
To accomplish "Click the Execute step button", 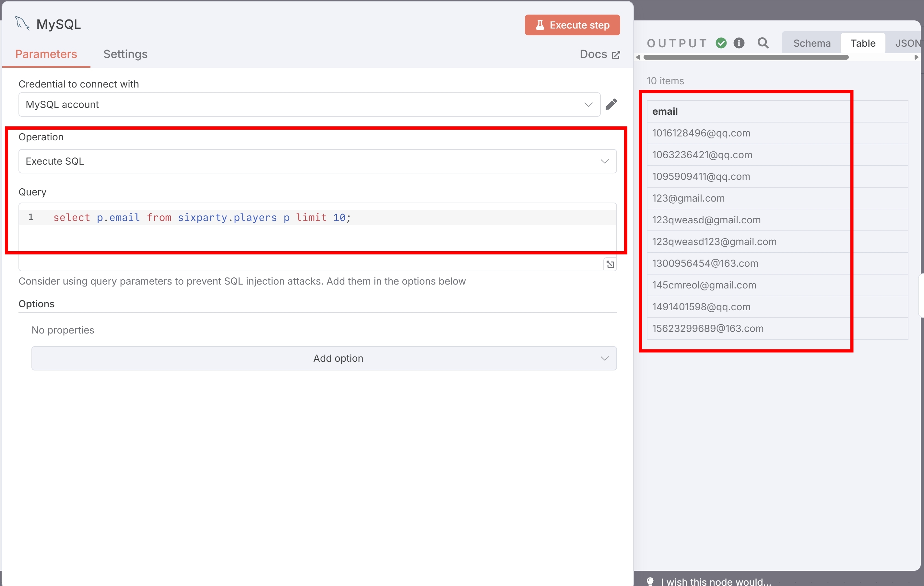I will (572, 25).
